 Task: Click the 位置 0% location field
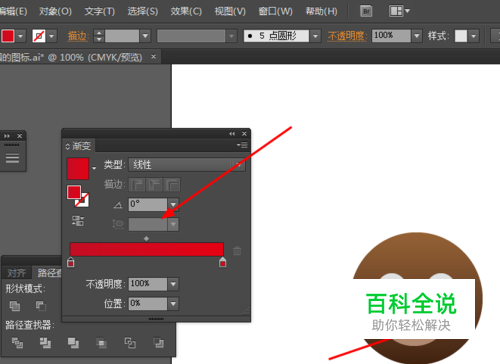point(148,304)
